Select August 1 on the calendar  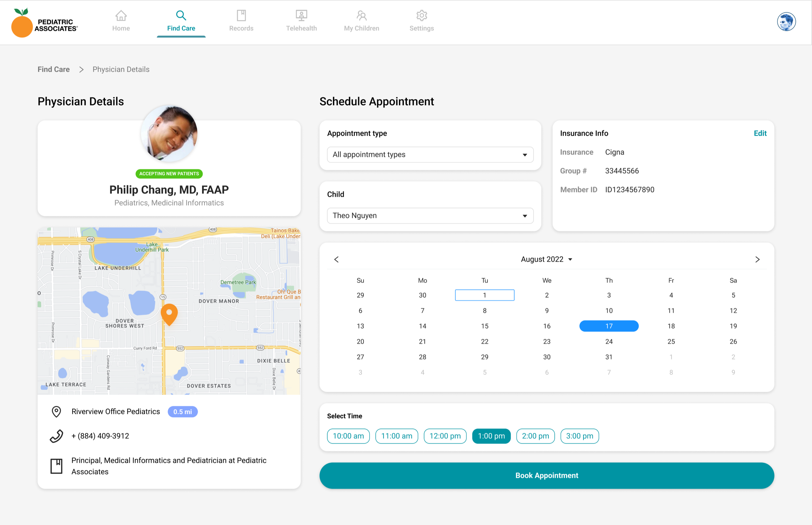point(484,295)
